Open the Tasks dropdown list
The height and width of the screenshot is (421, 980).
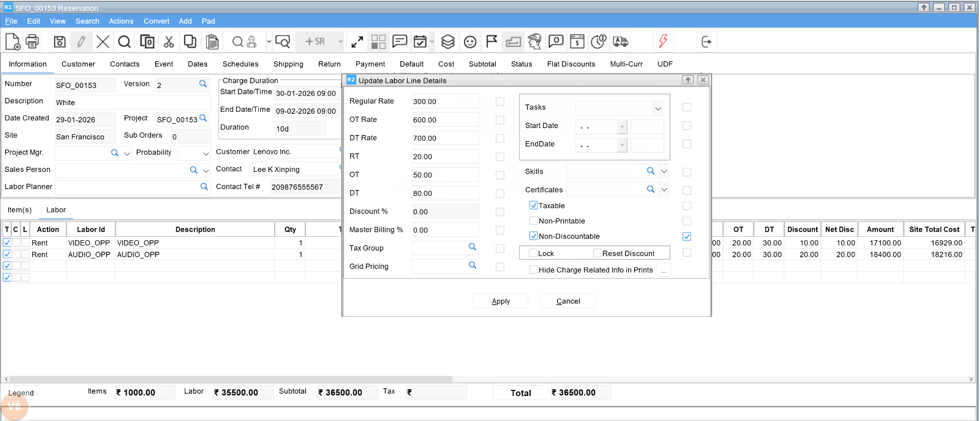click(x=658, y=108)
